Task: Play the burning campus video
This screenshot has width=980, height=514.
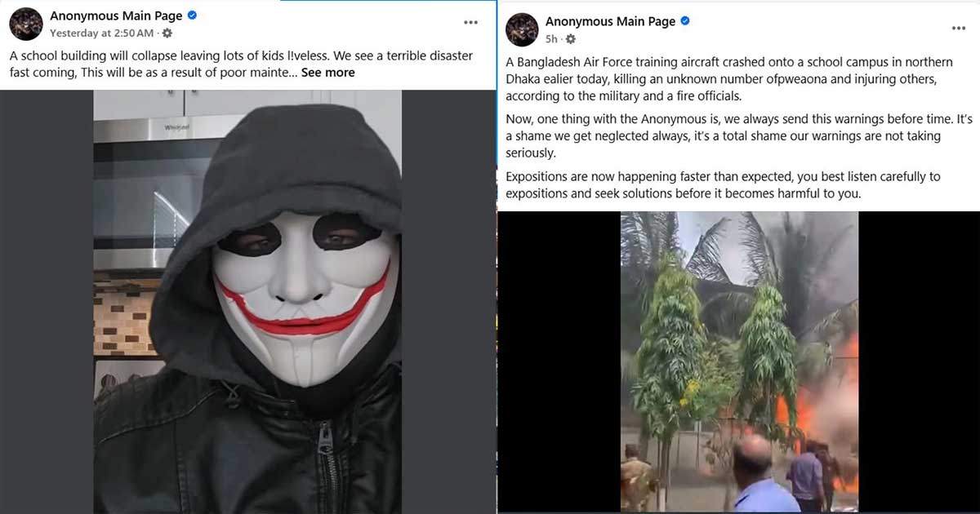Action: [738, 361]
